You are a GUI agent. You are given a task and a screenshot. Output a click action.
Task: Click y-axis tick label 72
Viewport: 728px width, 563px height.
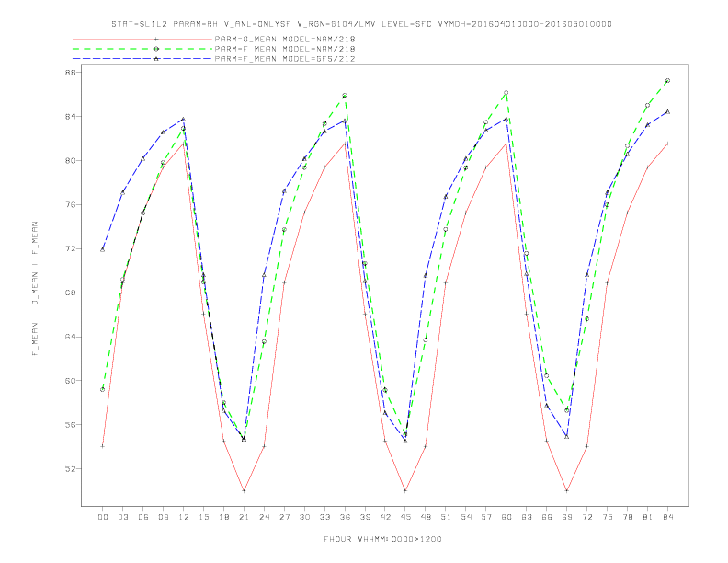(x=71, y=249)
